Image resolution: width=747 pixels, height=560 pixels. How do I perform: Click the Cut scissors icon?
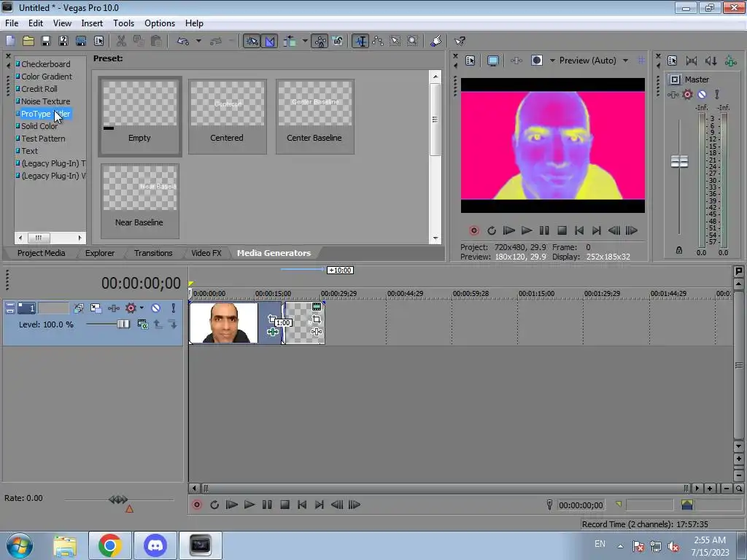[122, 41]
